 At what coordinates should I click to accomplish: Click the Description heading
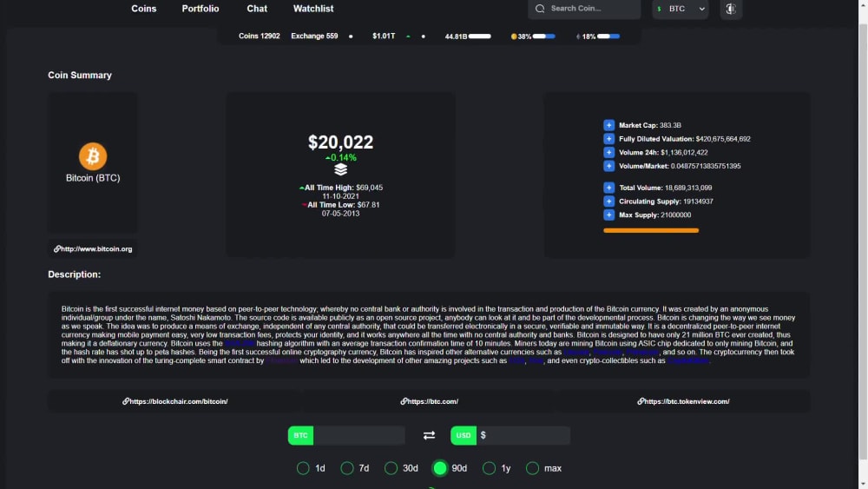(x=74, y=274)
